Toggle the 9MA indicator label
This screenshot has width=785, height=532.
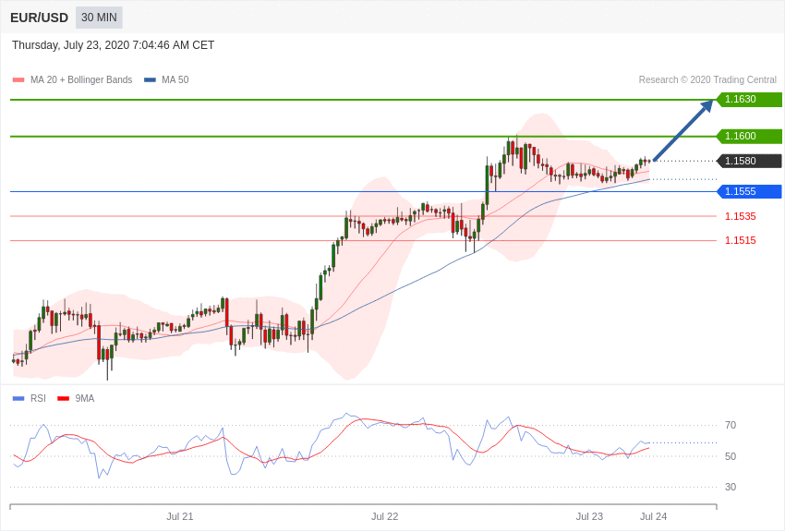coord(85,398)
